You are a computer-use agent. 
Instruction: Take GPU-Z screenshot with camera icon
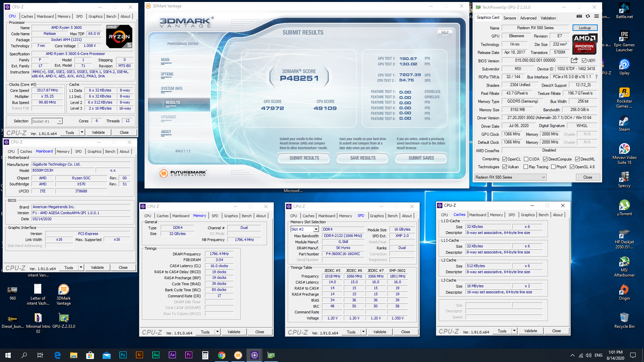[x=579, y=16]
